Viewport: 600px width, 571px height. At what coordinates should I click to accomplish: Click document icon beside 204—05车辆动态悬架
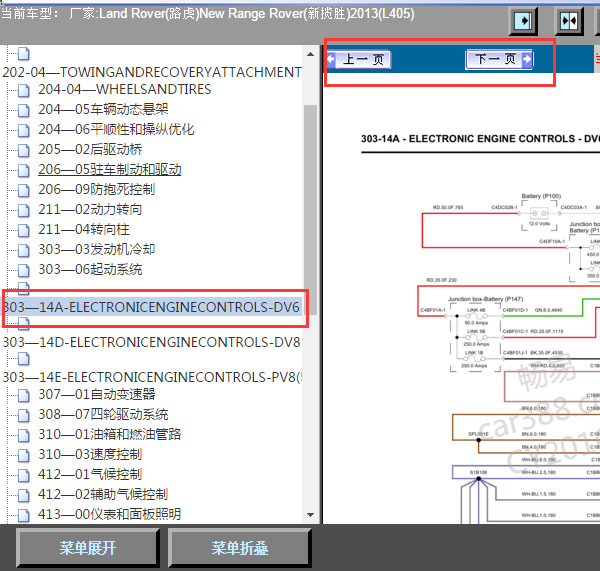click(x=24, y=110)
